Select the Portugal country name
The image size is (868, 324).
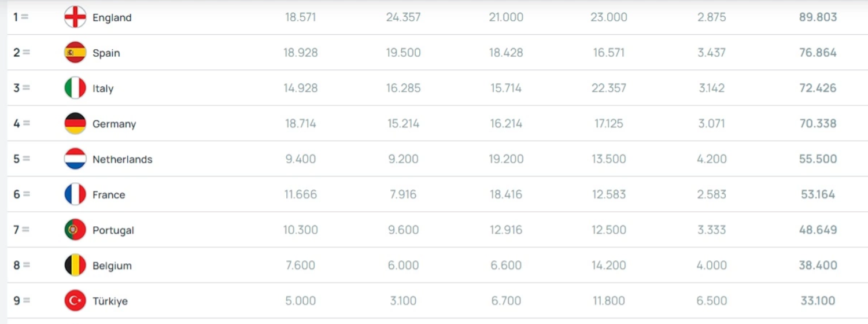click(113, 230)
